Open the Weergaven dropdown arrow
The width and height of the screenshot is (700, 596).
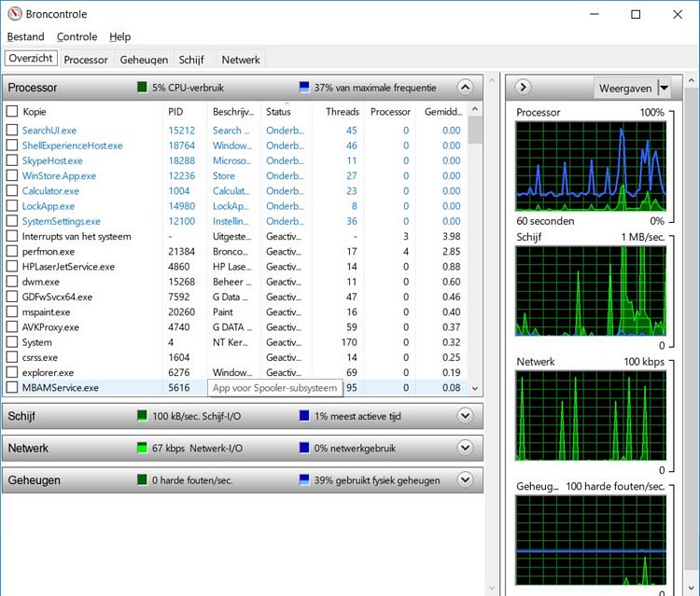(665, 88)
